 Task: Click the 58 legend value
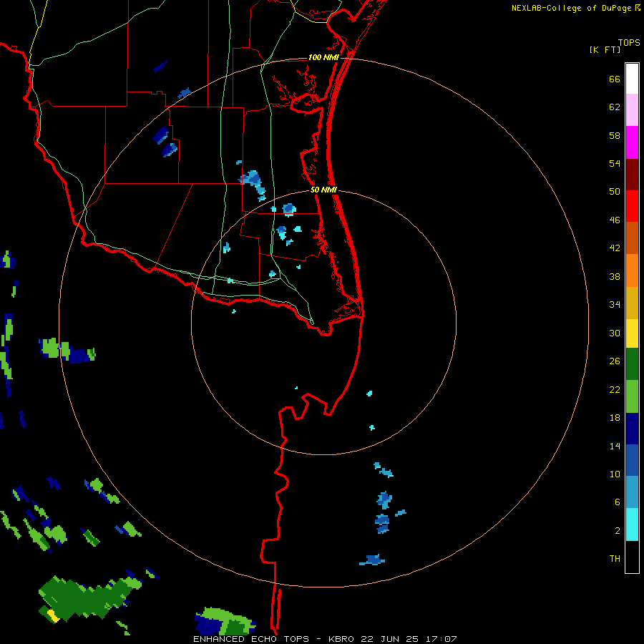tap(615, 136)
